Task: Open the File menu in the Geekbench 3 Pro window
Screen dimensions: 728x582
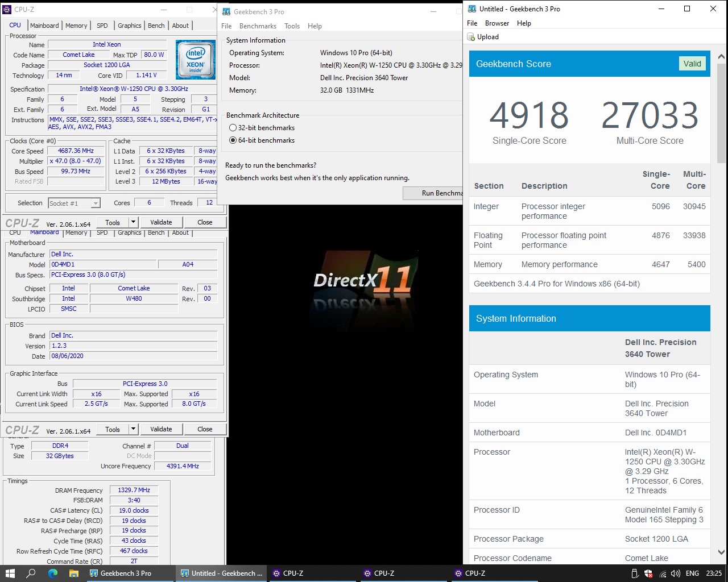Action: click(226, 26)
